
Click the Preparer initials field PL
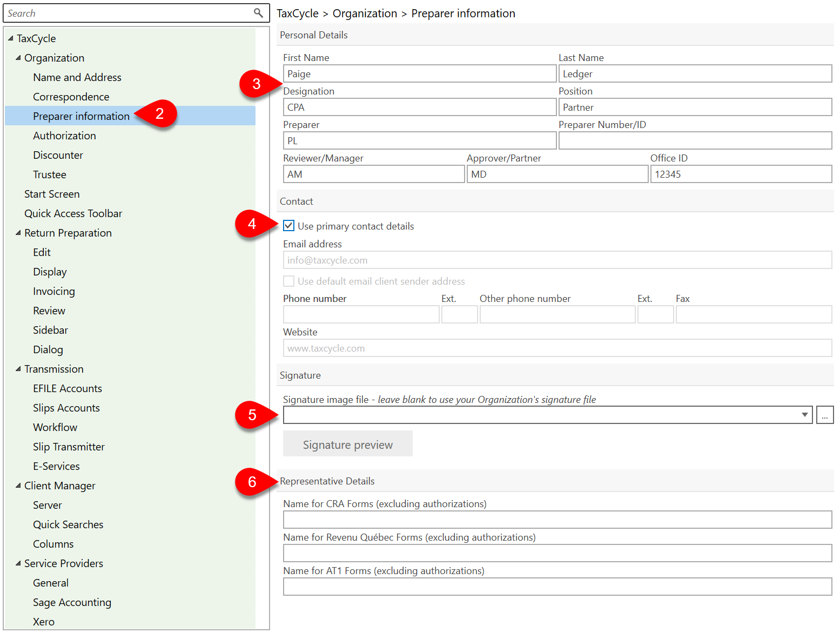click(x=420, y=140)
